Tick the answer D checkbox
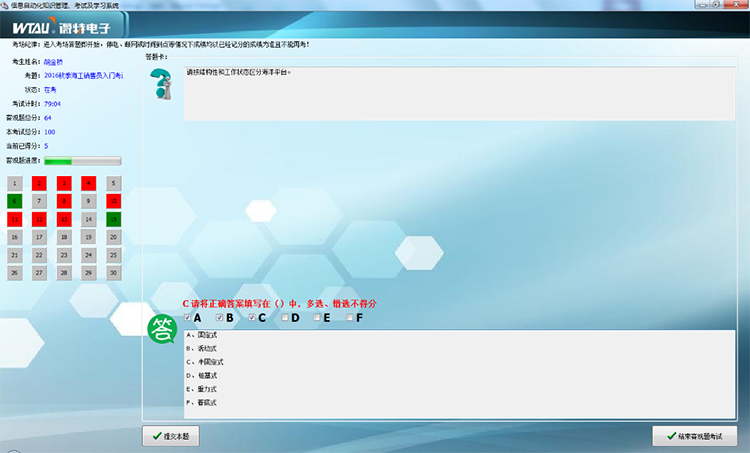This screenshot has width=750, height=453. (x=285, y=318)
